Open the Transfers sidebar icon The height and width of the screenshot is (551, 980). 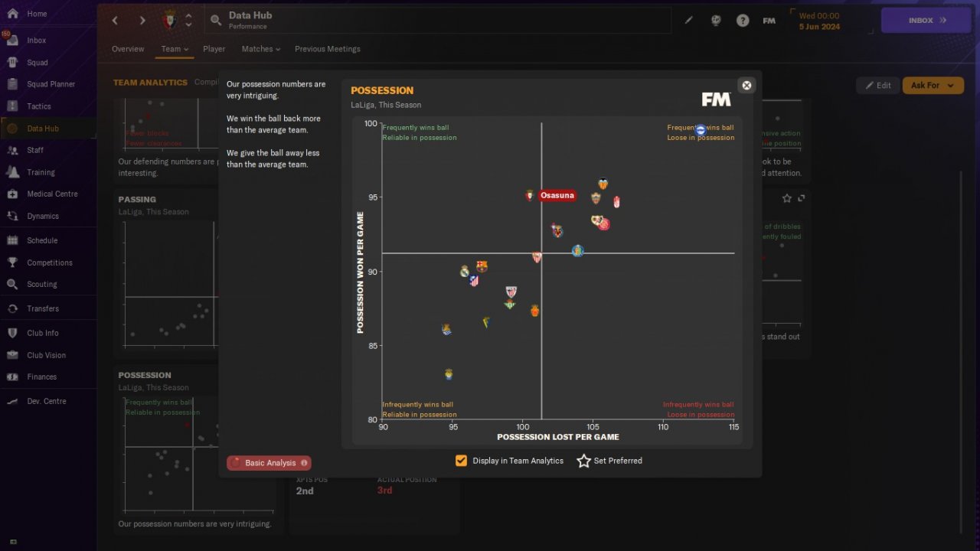pos(12,308)
